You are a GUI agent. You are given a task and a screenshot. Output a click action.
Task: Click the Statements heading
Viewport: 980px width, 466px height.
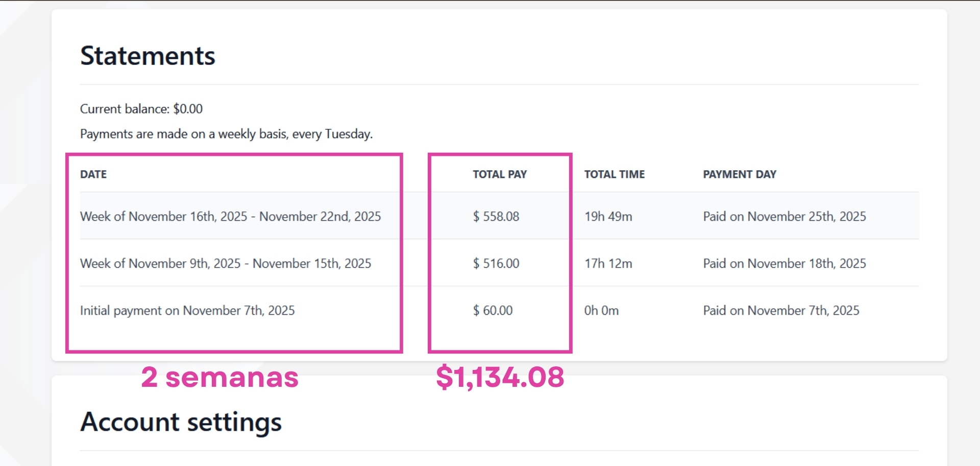(147, 55)
